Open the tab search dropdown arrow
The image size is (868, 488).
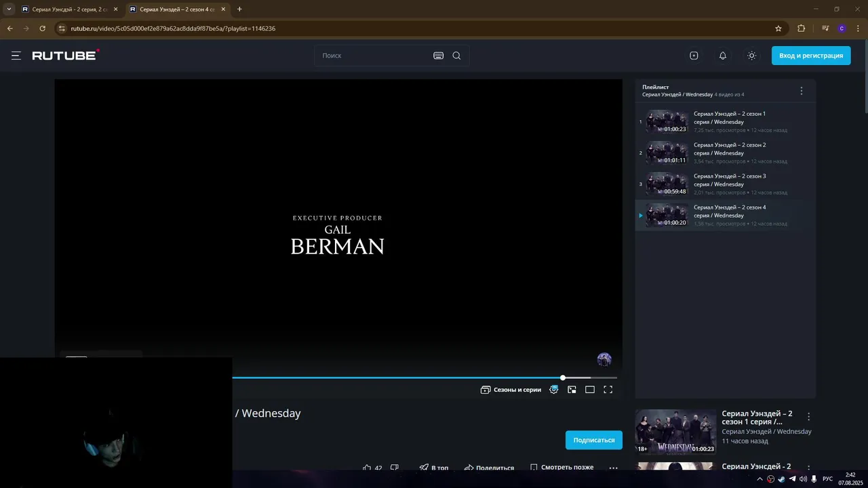click(x=9, y=9)
